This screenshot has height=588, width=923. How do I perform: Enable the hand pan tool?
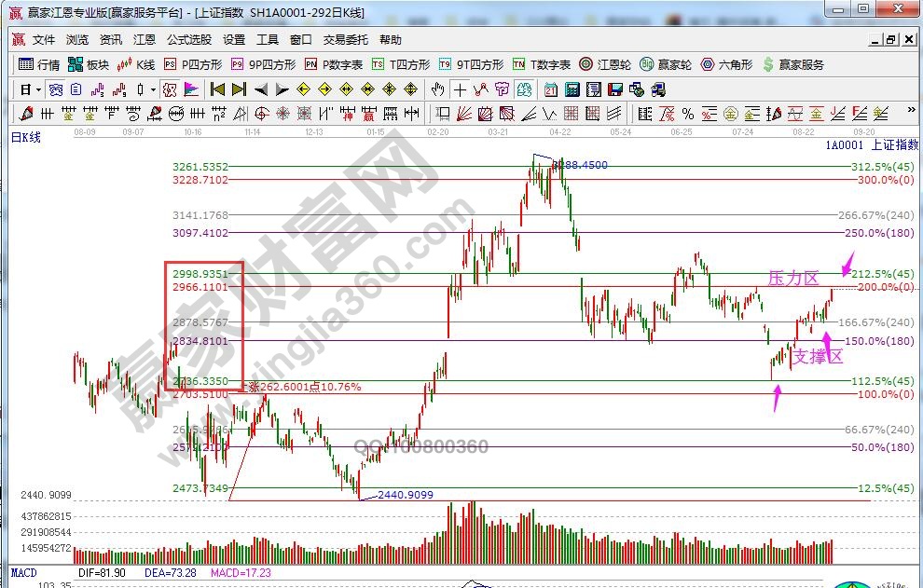[x=438, y=89]
